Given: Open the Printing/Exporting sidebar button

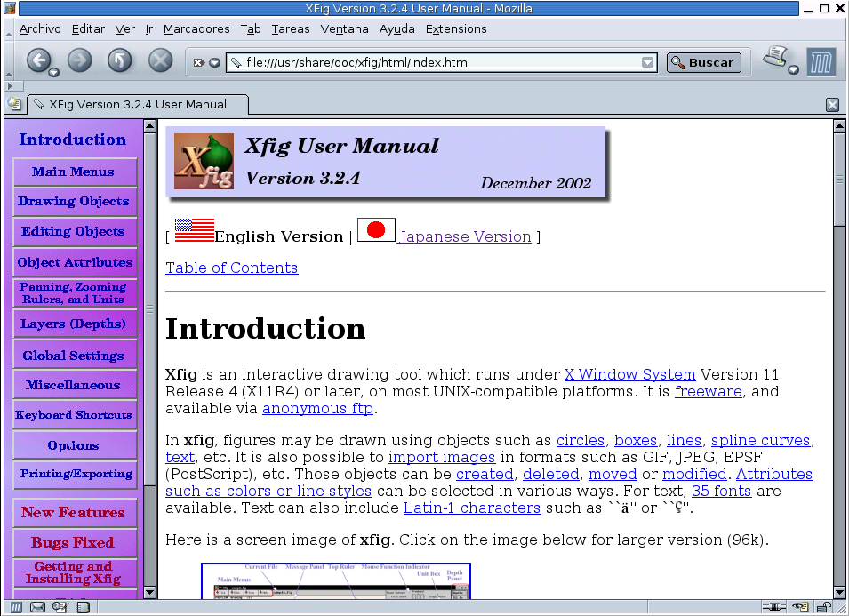Looking at the screenshot, I should [x=75, y=474].
